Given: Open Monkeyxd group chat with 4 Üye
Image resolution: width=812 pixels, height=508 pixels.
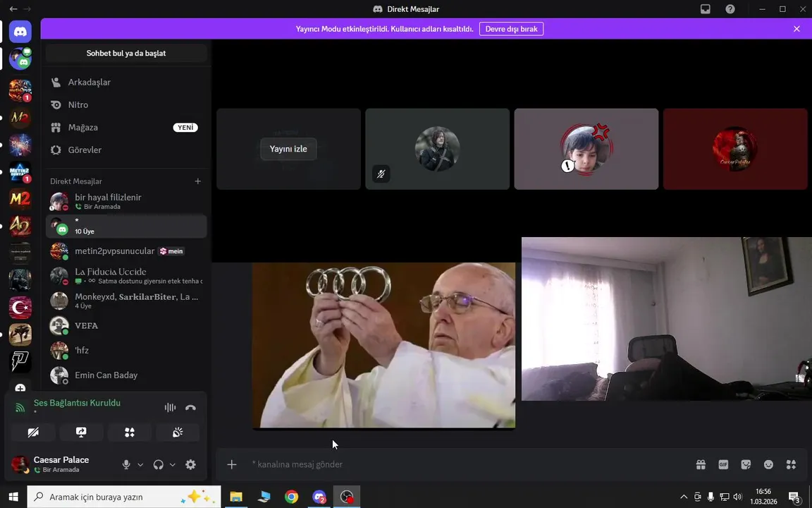Looking at the screenshot, I should (x=126, y=301).
